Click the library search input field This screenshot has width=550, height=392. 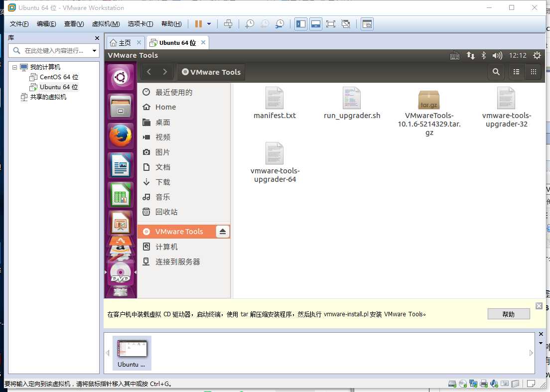coord(53,51)
